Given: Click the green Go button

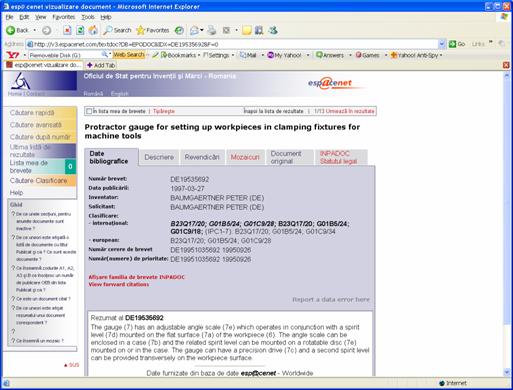Looking at the screenshot, I should click(x=457, y=44).
